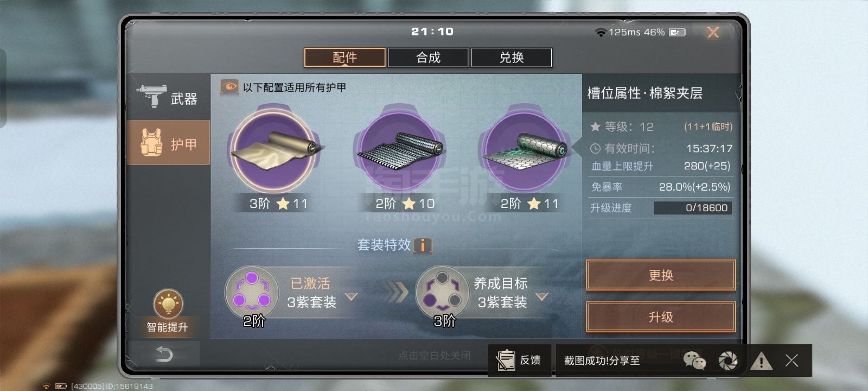Click the 升级 upgrade button
Viewport: 868px width, 391px height.
pyautogui.click(x=661, y=317)
